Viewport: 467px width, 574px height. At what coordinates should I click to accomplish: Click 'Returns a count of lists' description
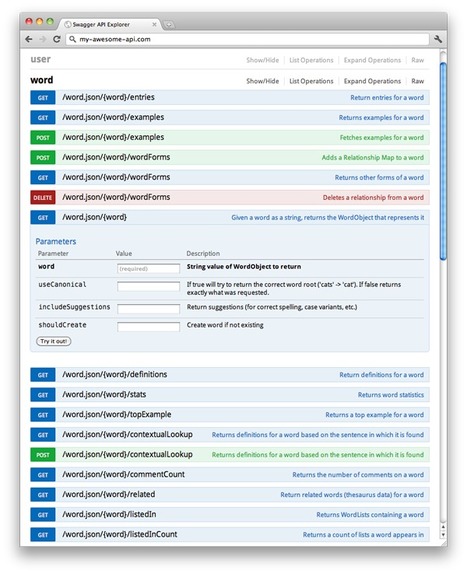tap(363, 535)
